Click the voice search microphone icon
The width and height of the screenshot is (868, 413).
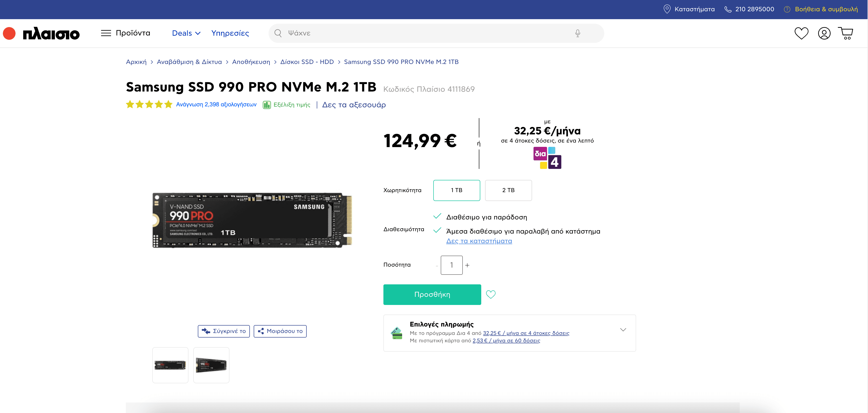[x=578, y=33]
